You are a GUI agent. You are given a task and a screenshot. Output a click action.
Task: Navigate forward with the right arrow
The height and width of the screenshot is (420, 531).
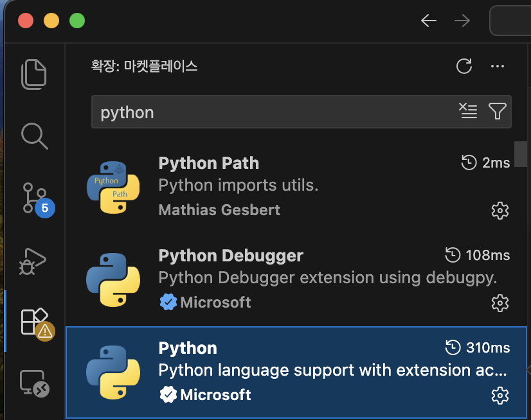tap(462, 21)
